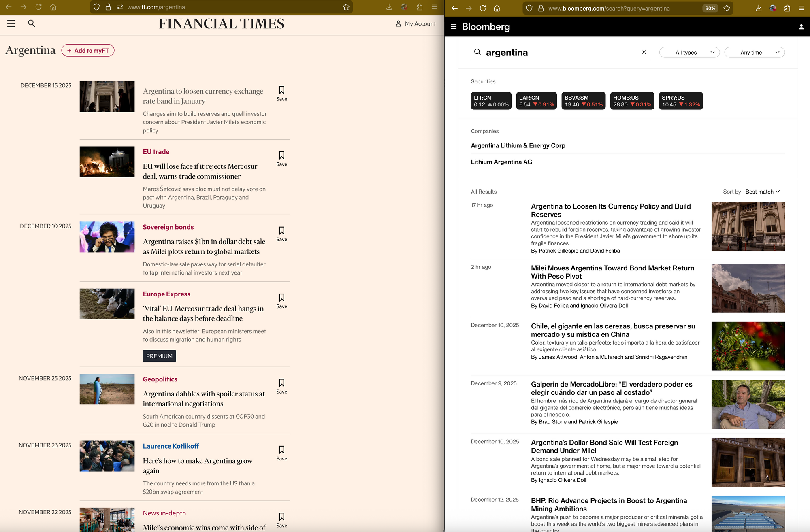The height and width of the screenshot is (532, 810).
Task: Open the Sort by Best match dropdown
Action: click(762, 192)
